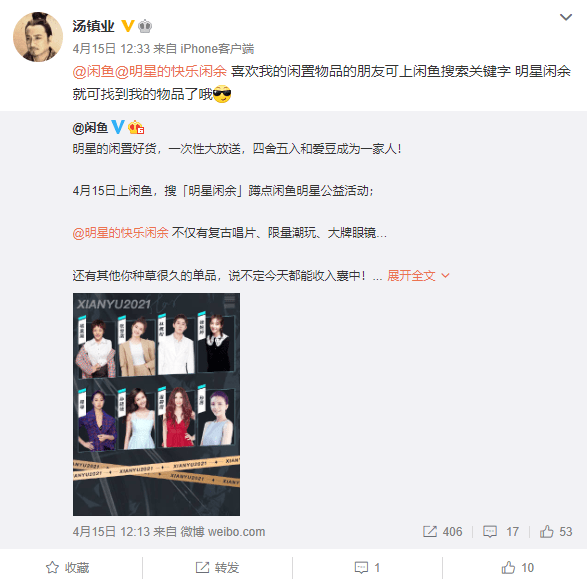Open the post options chevron menu
This screenshot has width=587, height=583.
point(565,17)
